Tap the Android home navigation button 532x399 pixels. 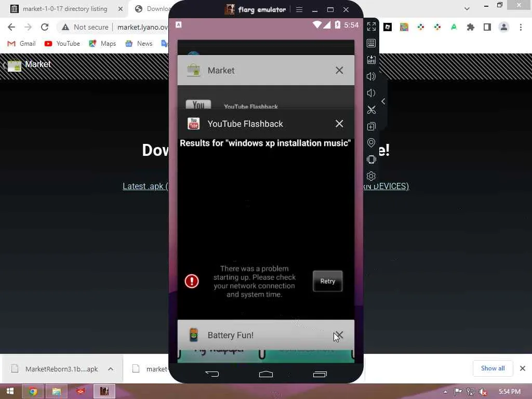[265, 374]
